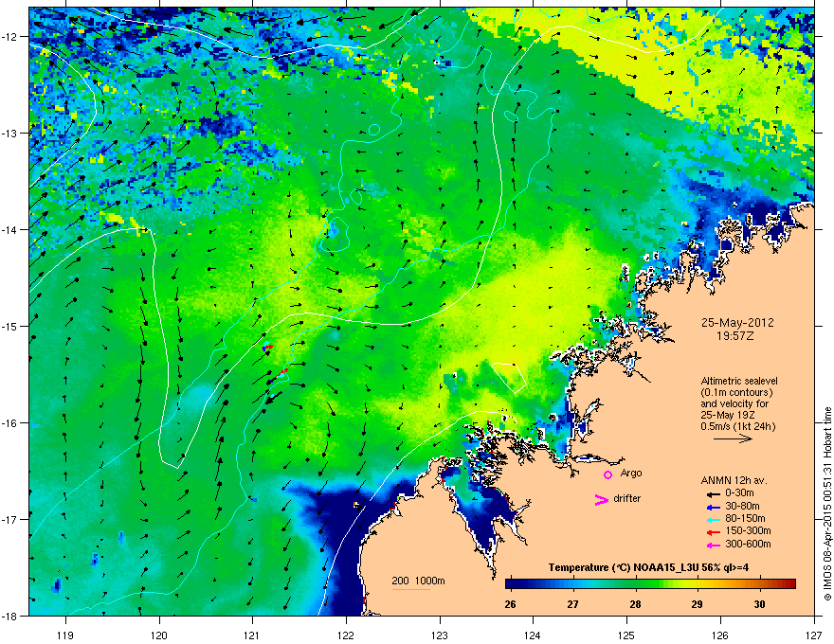The width and height of the screenshot is (834, 644).
Task: Click the 'Altimetric sealevel' text
Action: [x=739, y=381]
